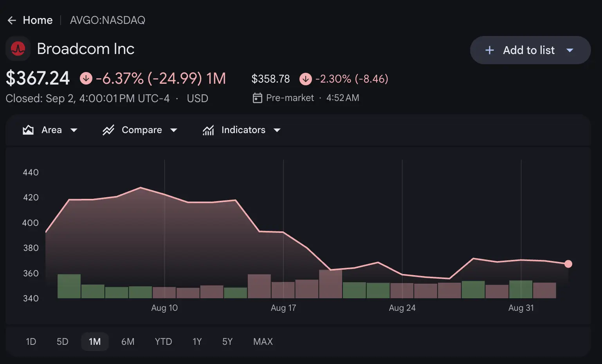
Task: Click the $367.24 closing price
Action: tap(38, 78)
